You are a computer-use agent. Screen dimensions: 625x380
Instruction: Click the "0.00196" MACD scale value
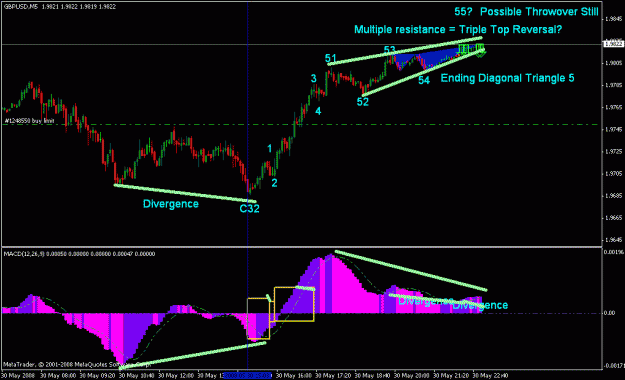614,252
